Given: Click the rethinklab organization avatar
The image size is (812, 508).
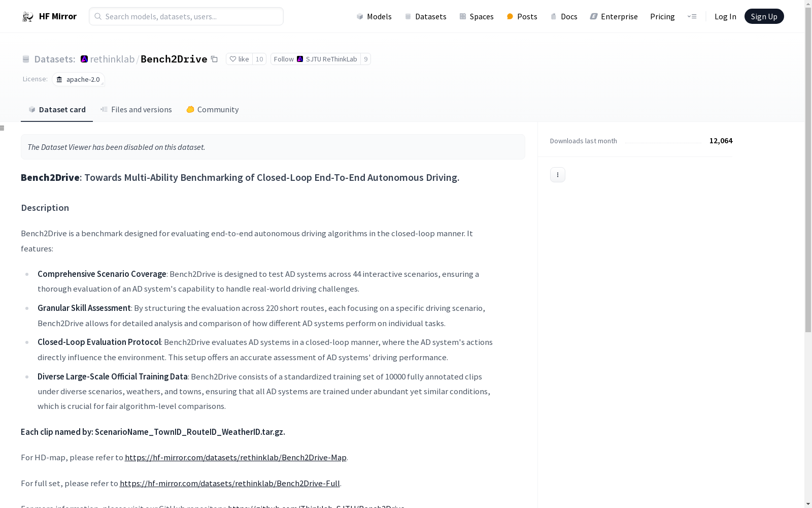Looking at the screenshot, I should pyautogui.click(x=84, y=59).
